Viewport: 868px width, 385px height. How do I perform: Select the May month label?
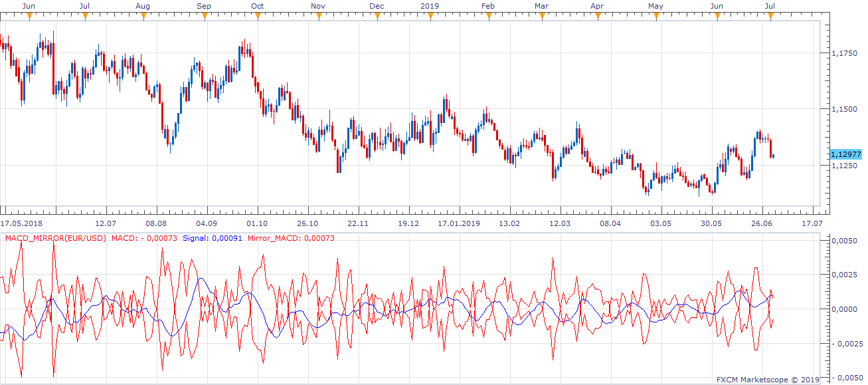coord(655,6)
